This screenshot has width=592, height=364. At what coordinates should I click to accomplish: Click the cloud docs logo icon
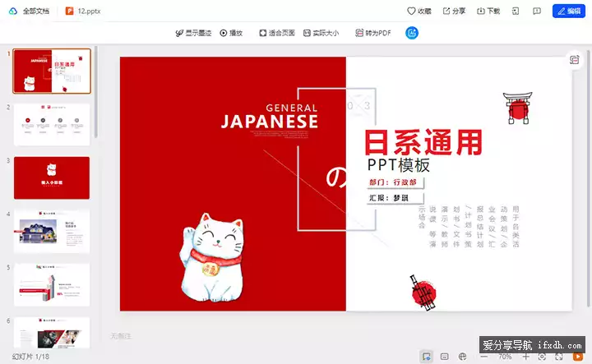[x=13, y=11]
